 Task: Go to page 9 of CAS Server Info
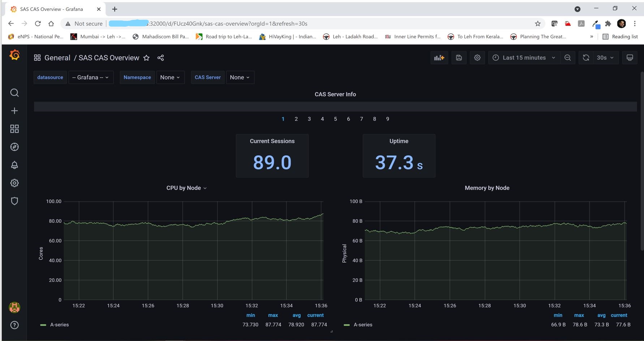tap(387, 119)
